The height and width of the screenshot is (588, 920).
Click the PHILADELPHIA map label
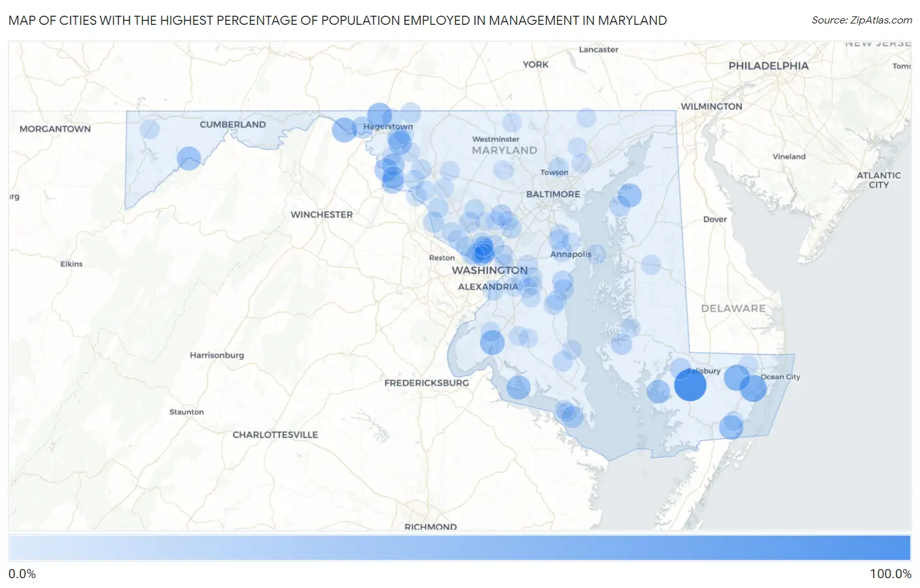pyautogui.click(x=768, y=66)
